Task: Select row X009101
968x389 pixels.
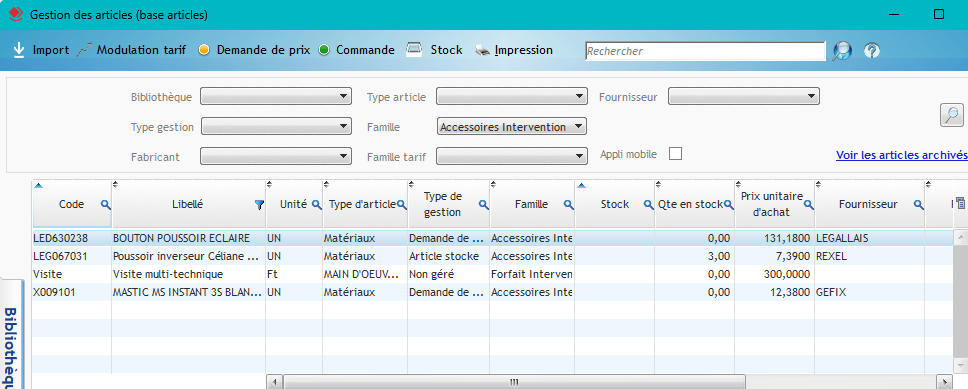Action: (x=493, y=291)
